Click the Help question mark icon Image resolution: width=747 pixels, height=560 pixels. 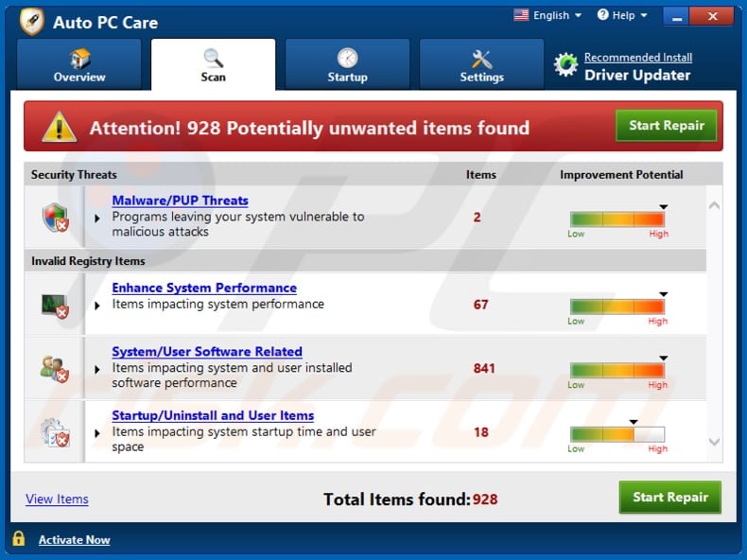[x=602, y=15]
